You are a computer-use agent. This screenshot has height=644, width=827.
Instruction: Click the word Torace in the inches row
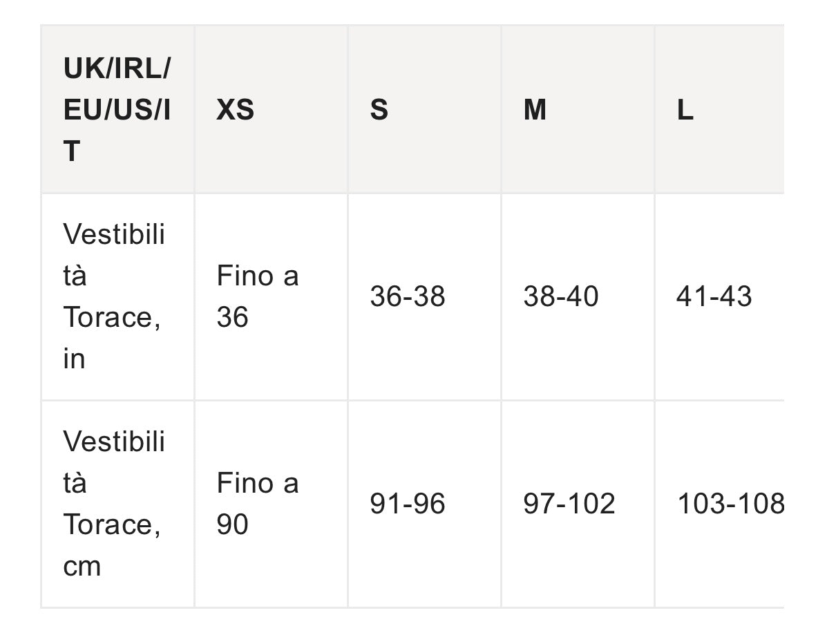(108, 318)
